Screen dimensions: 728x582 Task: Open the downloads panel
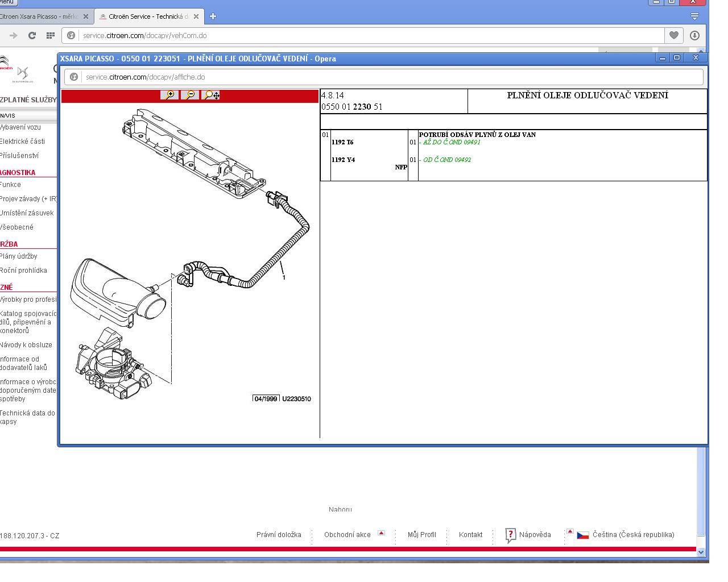(694, 35)
